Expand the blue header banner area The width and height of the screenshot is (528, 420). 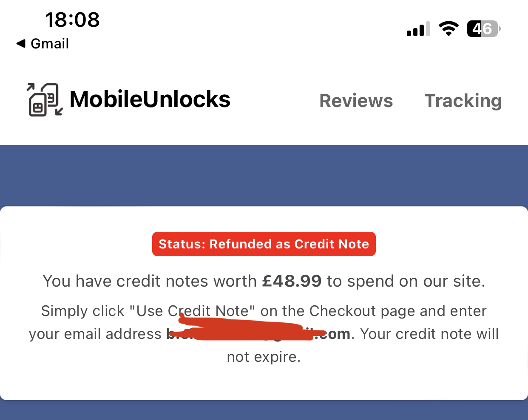tap(264, 175)
